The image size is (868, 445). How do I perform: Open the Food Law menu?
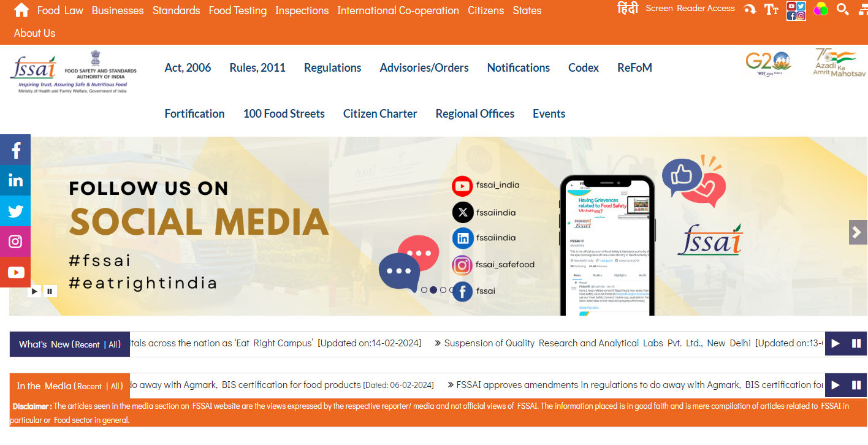click(60, 10)
